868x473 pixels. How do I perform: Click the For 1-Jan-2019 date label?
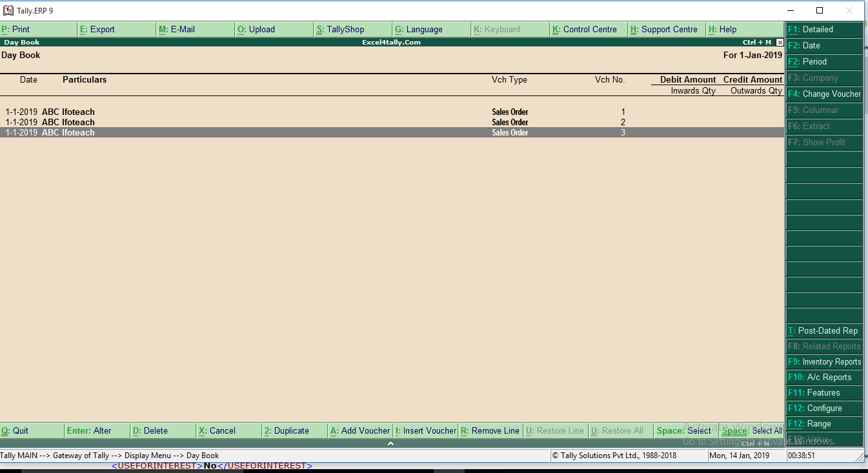tap(752, 55)
